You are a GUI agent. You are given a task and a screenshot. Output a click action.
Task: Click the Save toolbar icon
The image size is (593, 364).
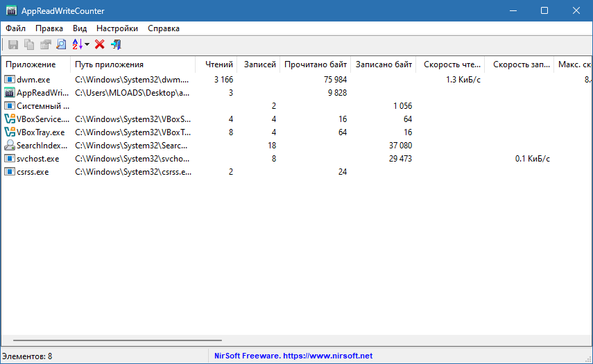coord(12,44)
